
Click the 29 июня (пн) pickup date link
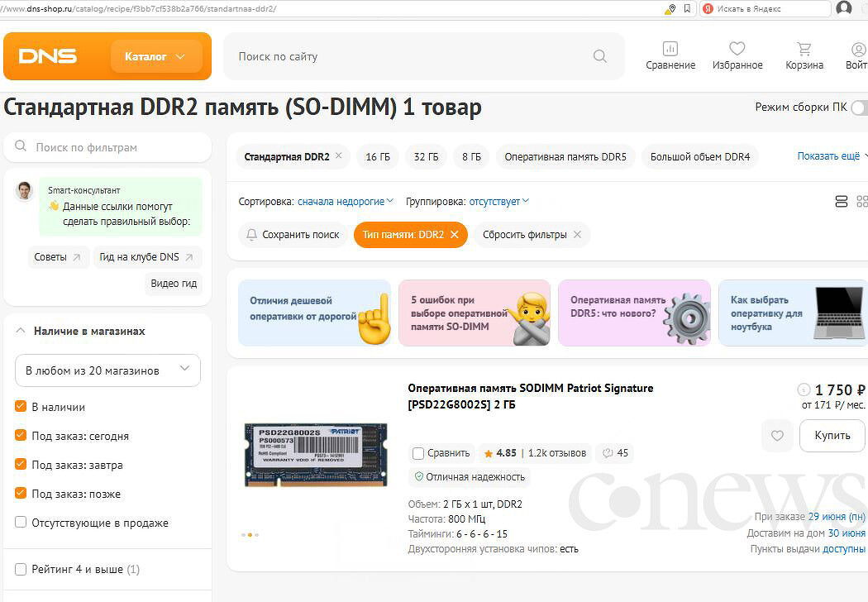[x=837, y=517]
